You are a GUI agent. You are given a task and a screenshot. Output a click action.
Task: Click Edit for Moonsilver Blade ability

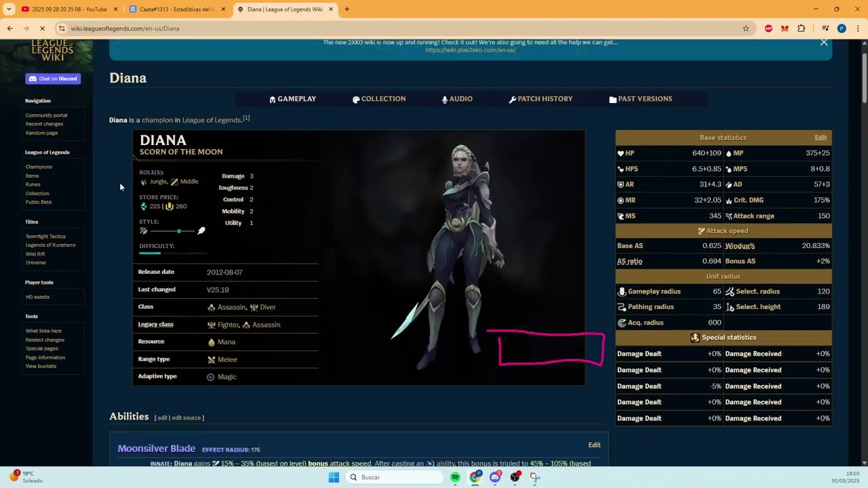point(595,445)
